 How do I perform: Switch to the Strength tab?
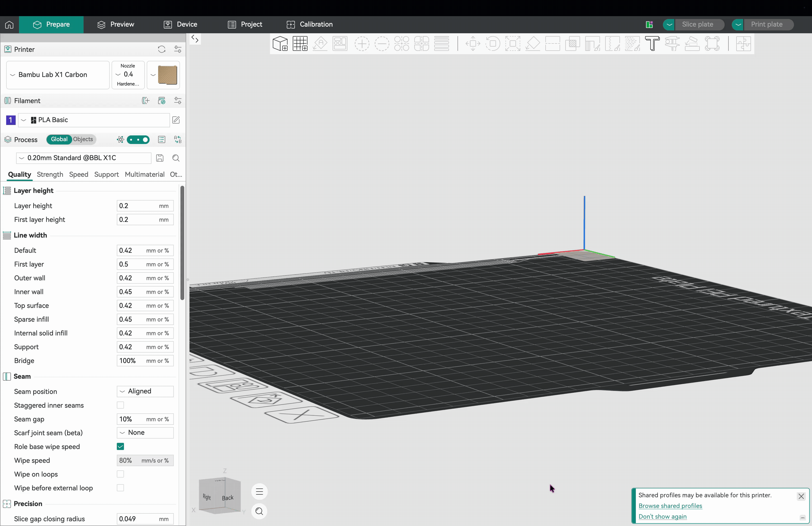50,174
